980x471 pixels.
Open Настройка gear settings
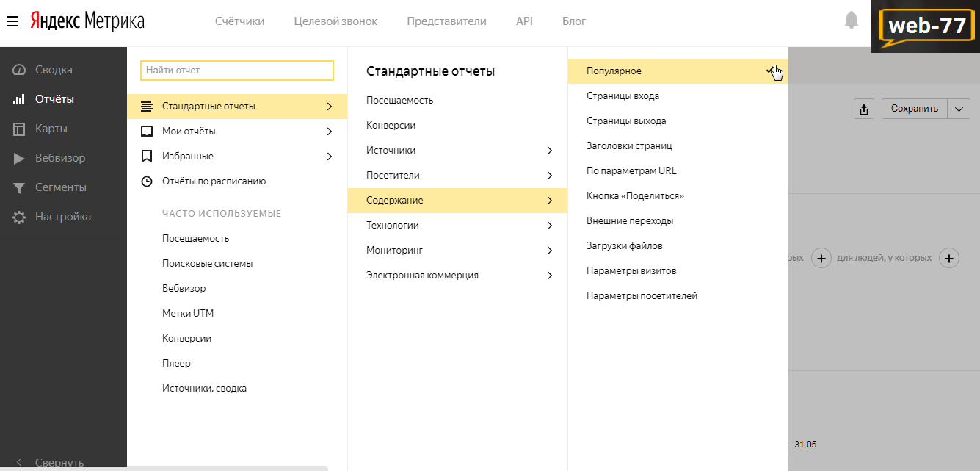tap(63, 217)
